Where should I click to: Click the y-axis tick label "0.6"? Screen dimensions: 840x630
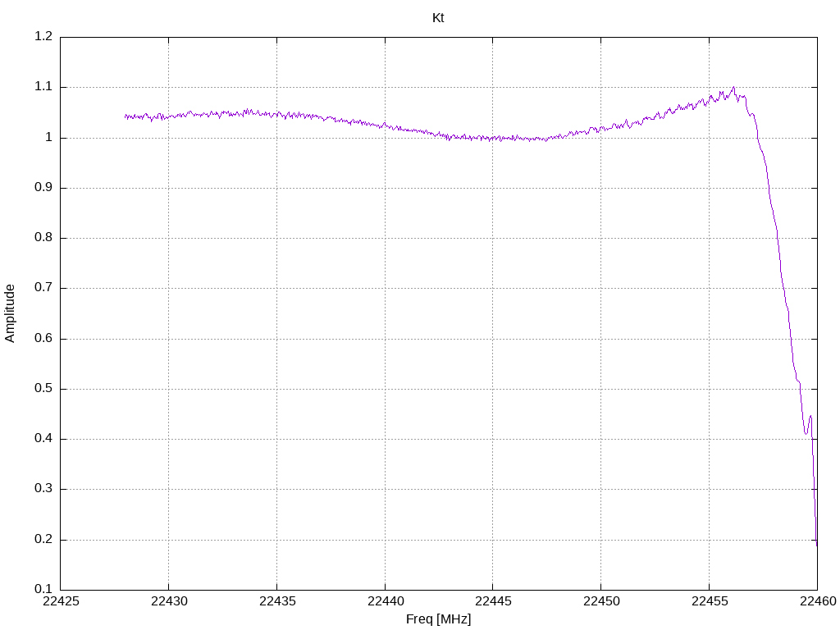pyautogui.click(x=43, y=338)
